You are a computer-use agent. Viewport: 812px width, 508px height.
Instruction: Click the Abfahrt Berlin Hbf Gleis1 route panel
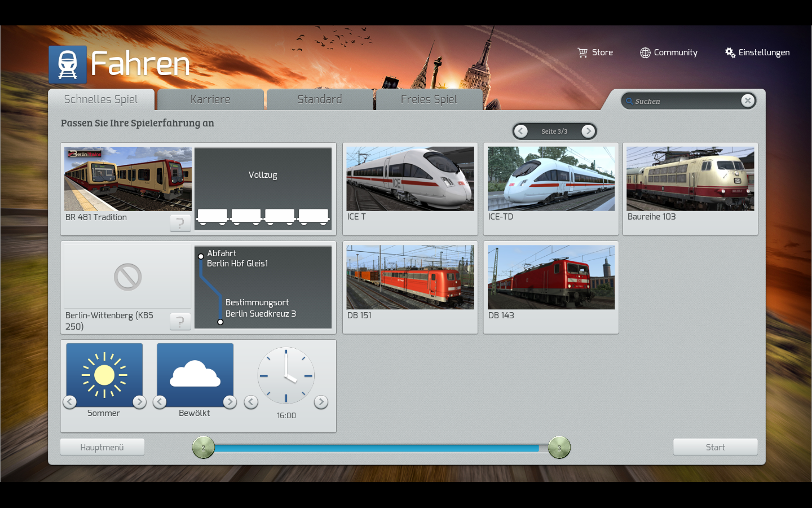click(263, 287)
